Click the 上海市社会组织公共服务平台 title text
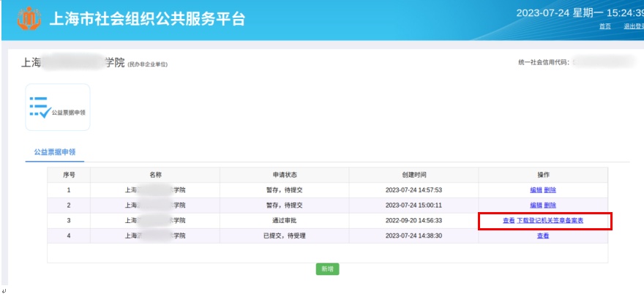The image size is (644, 294). [146, 19]
